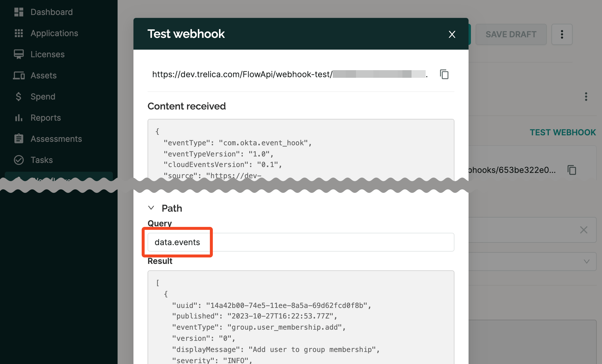The width and height of the screenshot is (602, 364).
Task: Click the "version": "0" line in Result
Action: [x=204, y=338]
